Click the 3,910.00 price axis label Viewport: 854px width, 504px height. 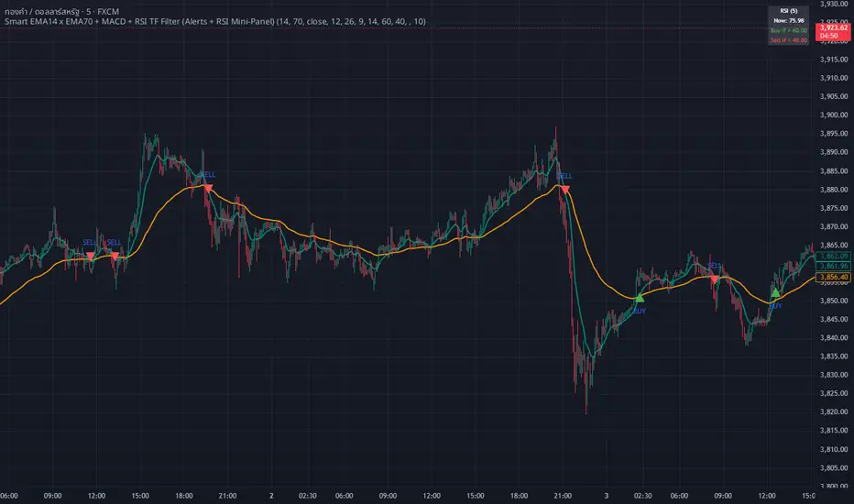pos(834,78)
